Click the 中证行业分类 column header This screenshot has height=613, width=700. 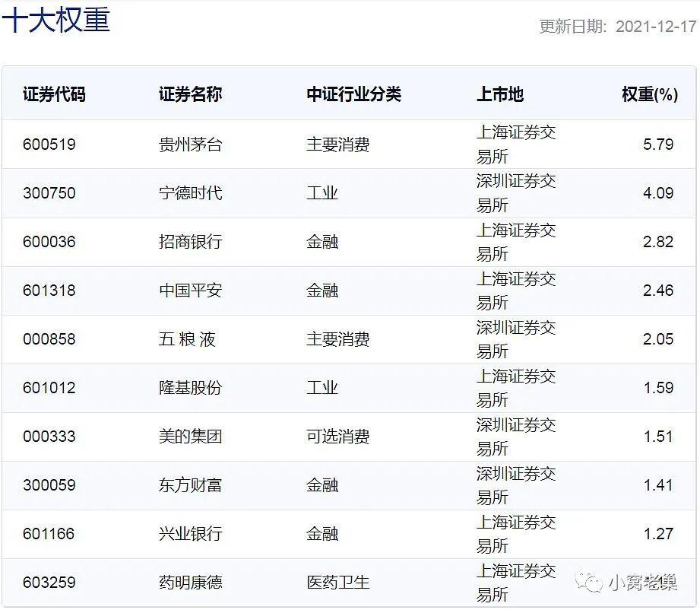click(x=353, y=94)
